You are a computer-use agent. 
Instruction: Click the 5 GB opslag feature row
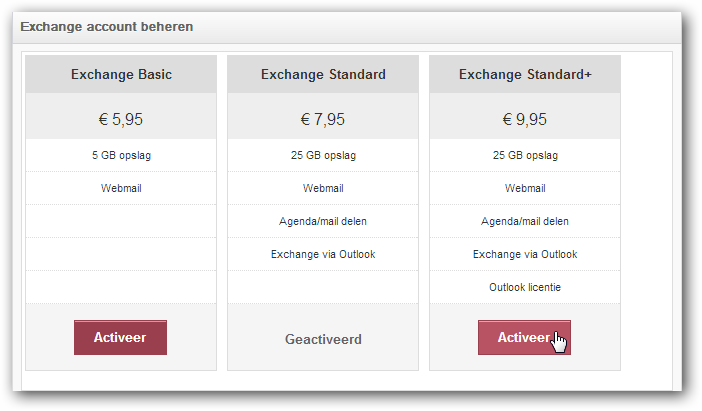pyautogui.click(x=121, y=155)
